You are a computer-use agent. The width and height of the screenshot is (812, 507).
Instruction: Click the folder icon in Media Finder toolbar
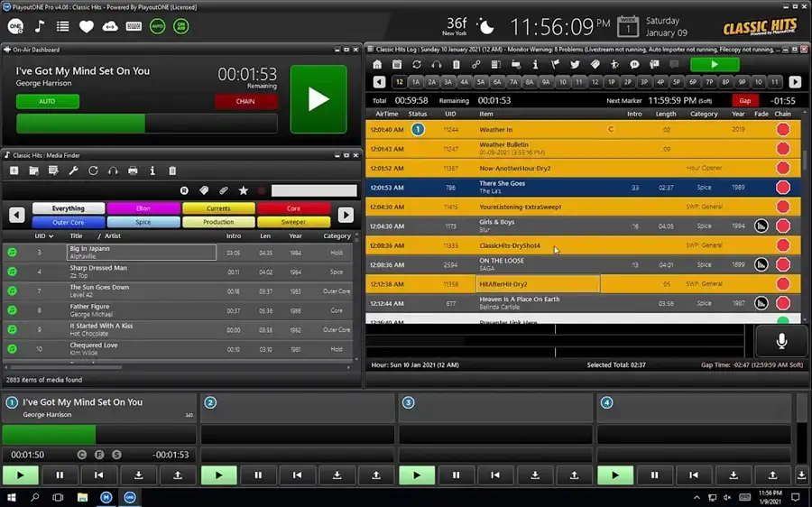(x=33, y=171)
